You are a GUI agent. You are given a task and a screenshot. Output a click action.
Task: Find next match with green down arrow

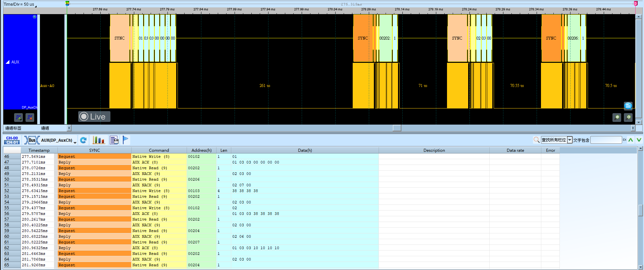(x=639, y=140)
